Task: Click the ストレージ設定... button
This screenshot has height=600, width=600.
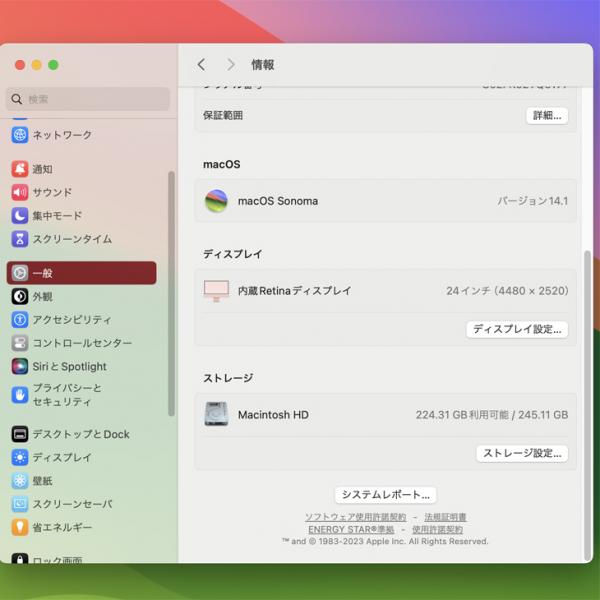Action: (522, 453)
